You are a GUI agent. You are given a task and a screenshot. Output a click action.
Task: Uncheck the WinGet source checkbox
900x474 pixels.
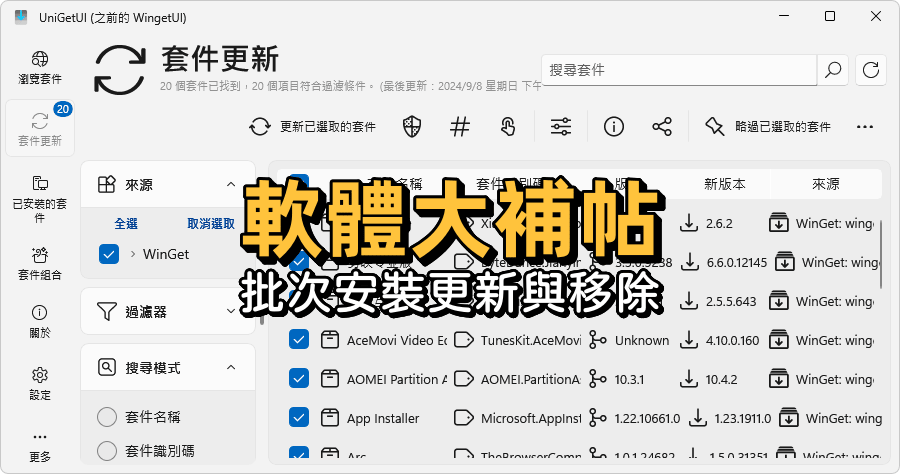[x=109, y=254]
